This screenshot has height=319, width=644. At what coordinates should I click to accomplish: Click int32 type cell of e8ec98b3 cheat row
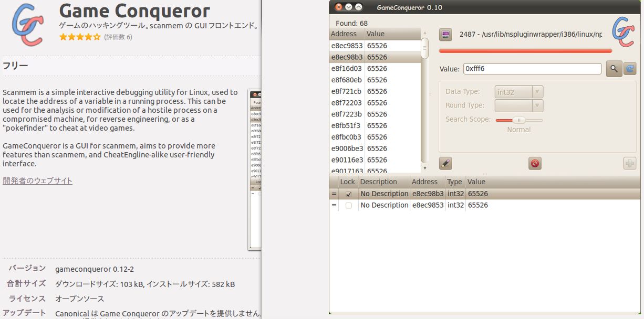(x=456, y=194)
